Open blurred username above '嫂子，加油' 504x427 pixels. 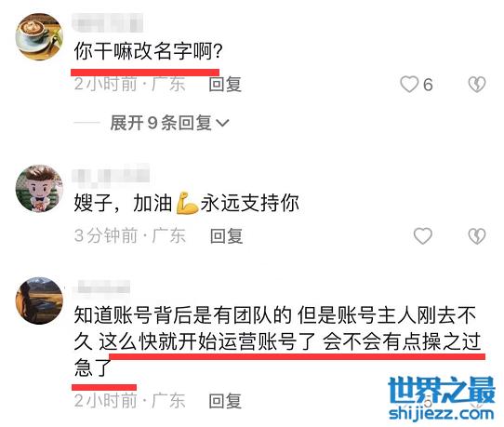tap(111, 175)
